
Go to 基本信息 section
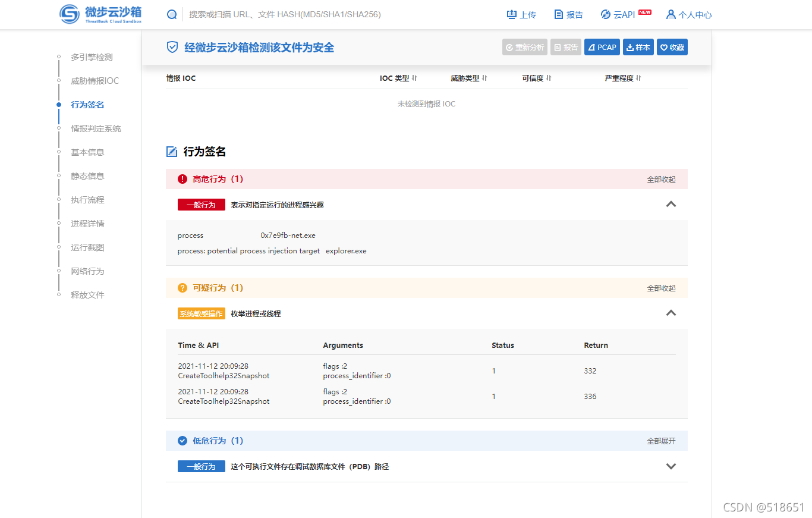point(87,152)
